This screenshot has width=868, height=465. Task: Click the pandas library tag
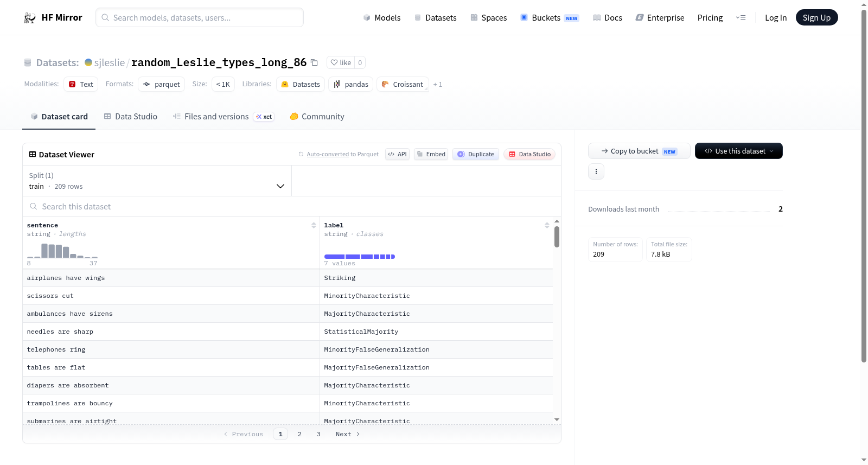(x=350, y=85)
